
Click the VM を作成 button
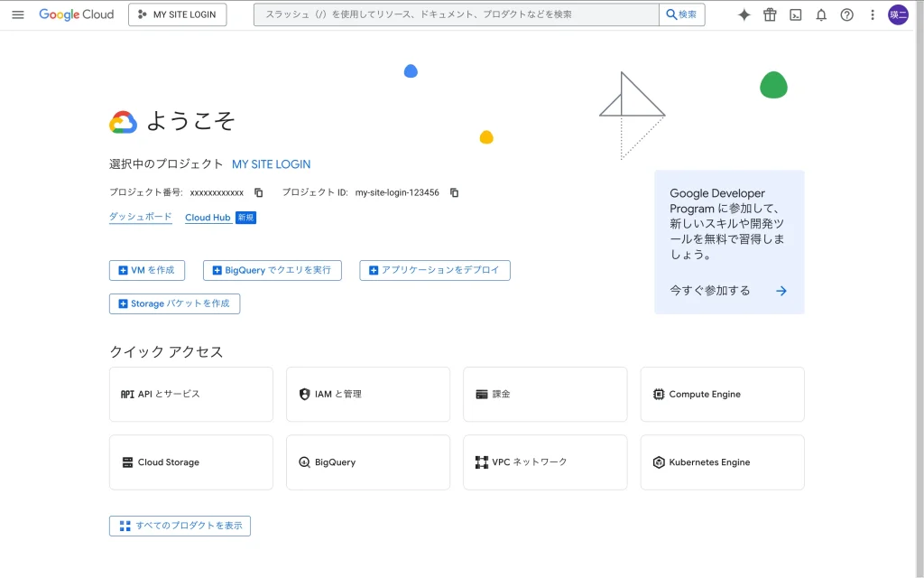pyautogui.click(x=147, y=270)
